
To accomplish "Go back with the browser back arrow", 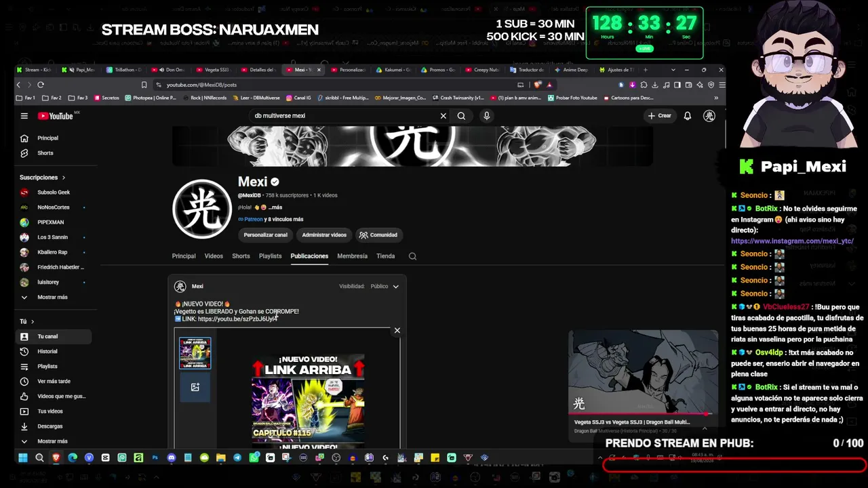I will pos(19,85).
